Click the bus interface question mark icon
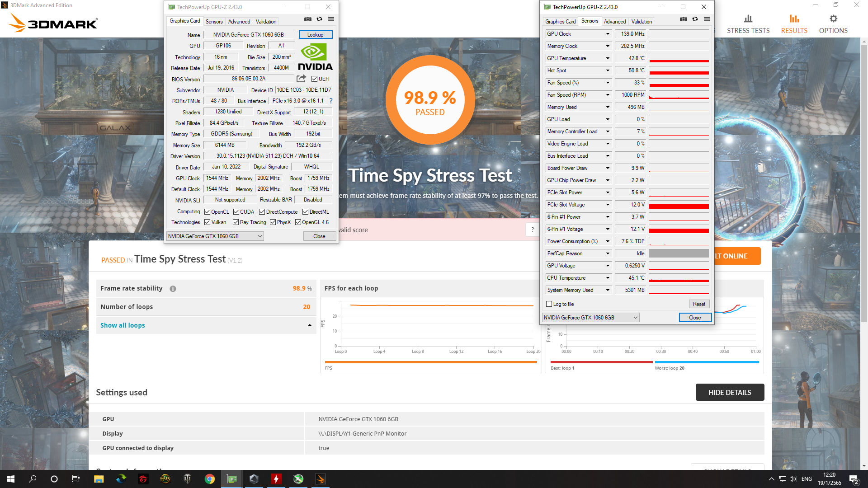 (331, 101)
